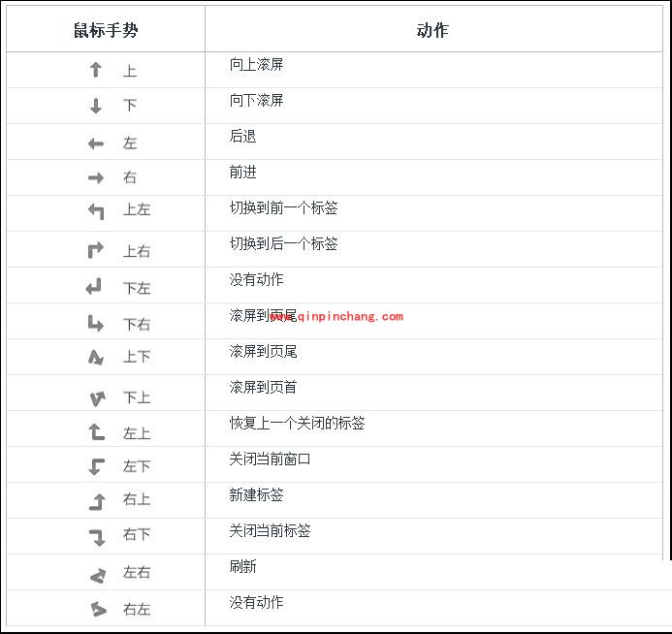The image size is (672, 634).
Task: Click the 新建标签 action text
Action: point(256,494)
